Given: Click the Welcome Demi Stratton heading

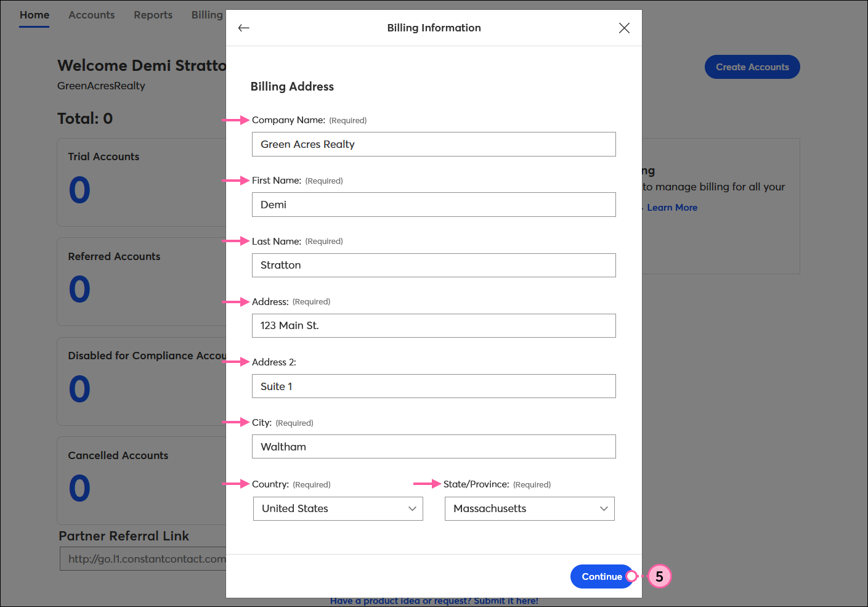Looking at the screenshot, I should click(142, 65).
